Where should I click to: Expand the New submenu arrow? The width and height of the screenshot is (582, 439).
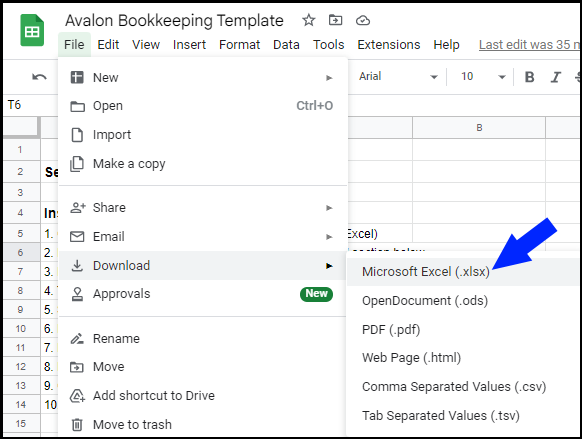click(329, 78)
